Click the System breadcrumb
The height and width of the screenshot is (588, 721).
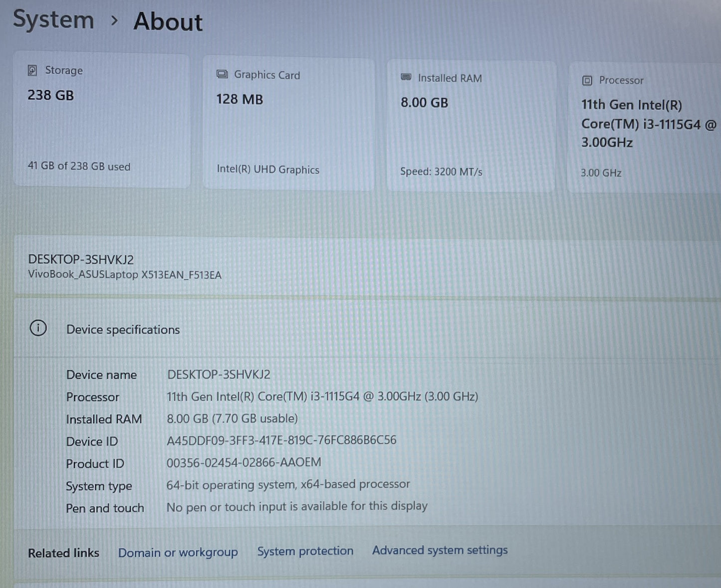53,20
